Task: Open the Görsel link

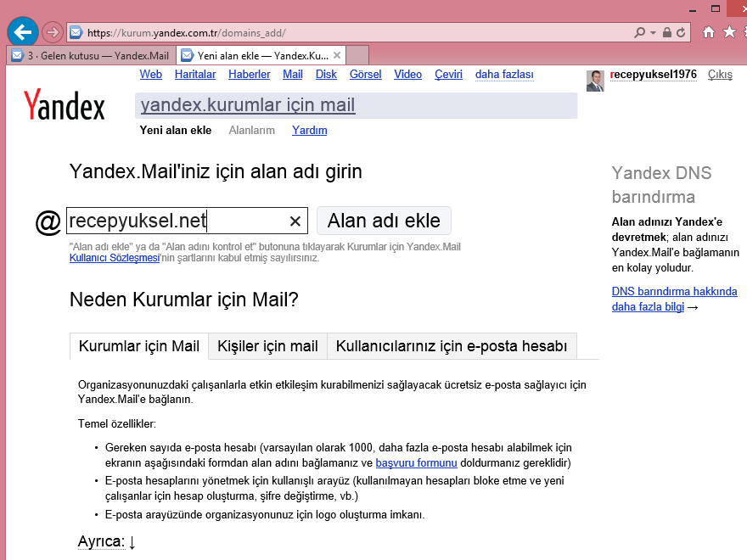Action: (x=365, y=75)
